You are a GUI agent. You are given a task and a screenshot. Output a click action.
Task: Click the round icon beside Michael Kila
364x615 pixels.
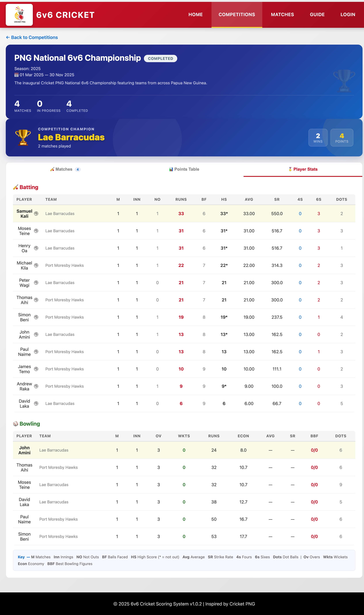click(36, 265)
